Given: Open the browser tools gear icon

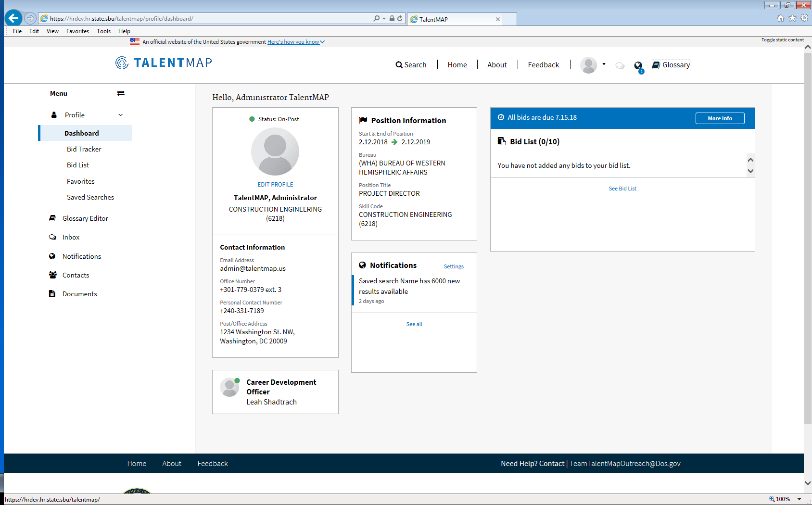Looking at the screenshot, I should pos(804,18).
